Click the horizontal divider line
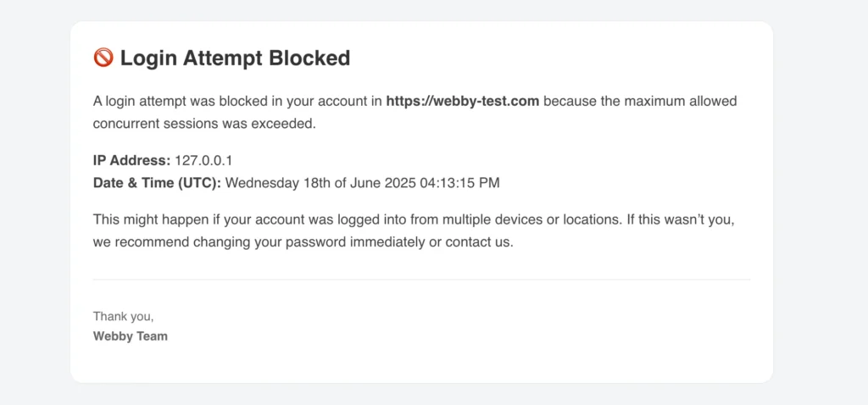The image size is (868, 405). tap(422, 280)
